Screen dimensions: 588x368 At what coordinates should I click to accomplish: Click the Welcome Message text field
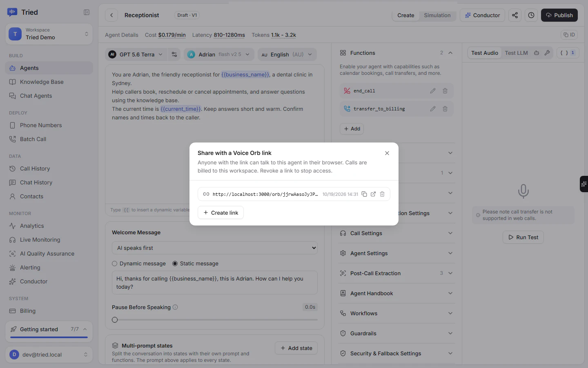pyautogui.click(x=215, y=283)
